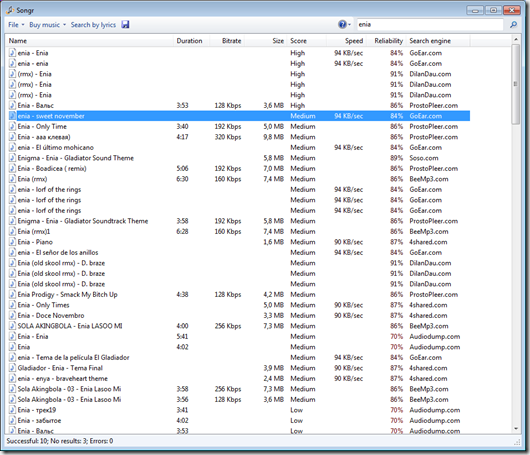Select 'Enia - Вальс' row with 128 Kbps
530x455 pixels.
point(239,105)
